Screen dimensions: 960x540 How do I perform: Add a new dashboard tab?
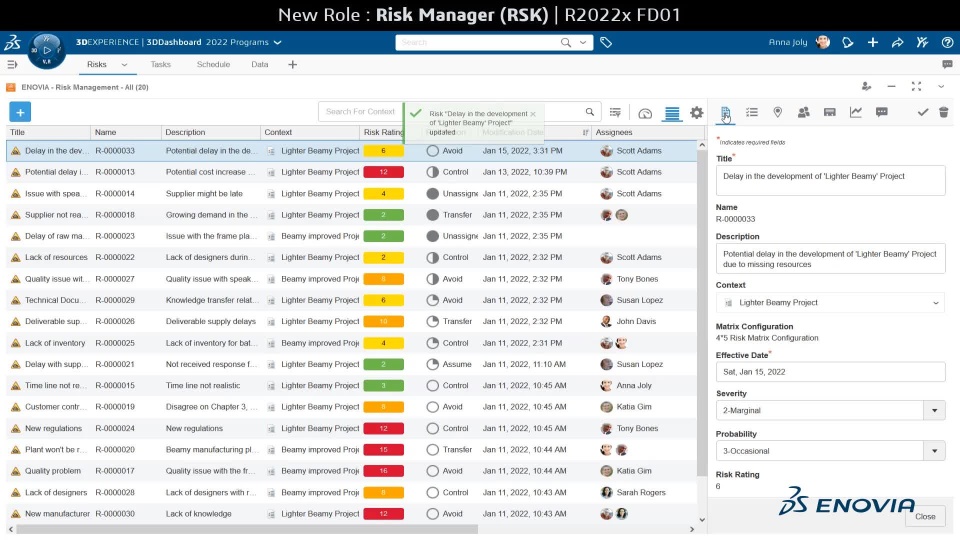[x=293, y=64]
